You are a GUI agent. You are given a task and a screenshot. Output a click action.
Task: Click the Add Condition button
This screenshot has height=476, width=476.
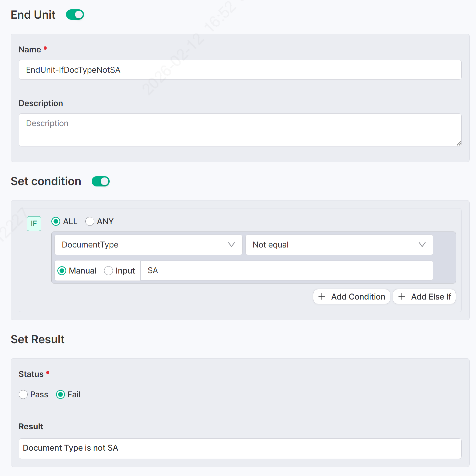351,297
